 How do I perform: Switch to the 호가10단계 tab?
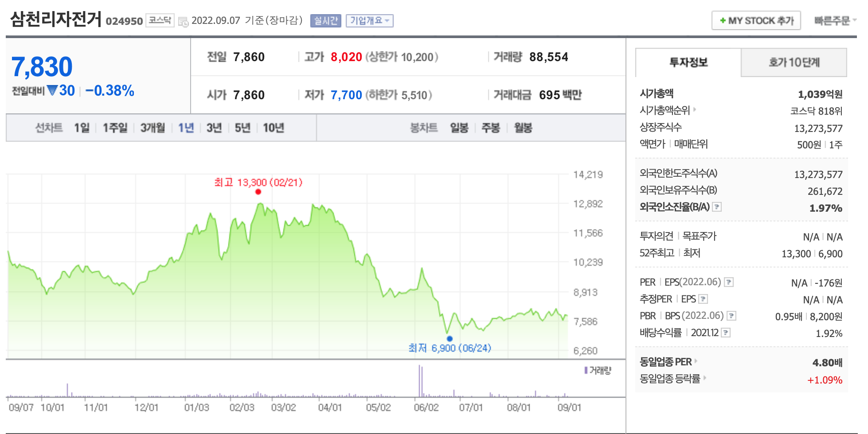point(794,62)
